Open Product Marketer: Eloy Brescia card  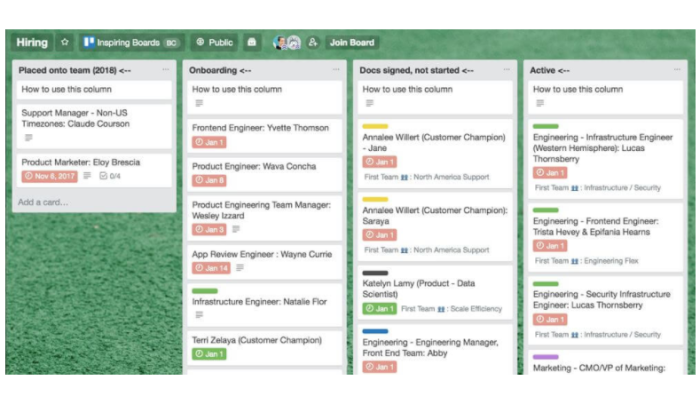[94, 170]
